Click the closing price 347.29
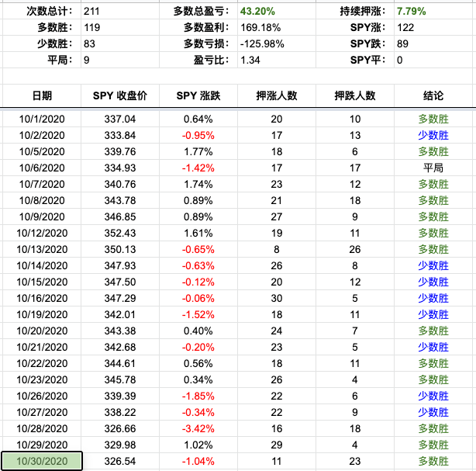 coord(120,299)
